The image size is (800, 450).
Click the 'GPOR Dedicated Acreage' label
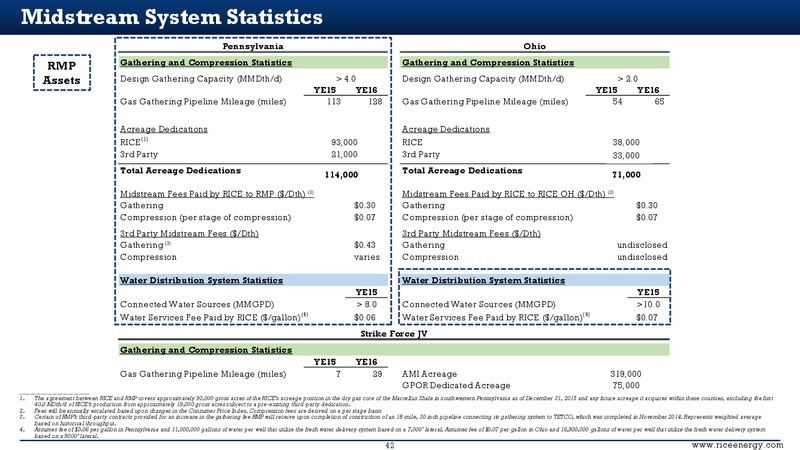point(456,386)
